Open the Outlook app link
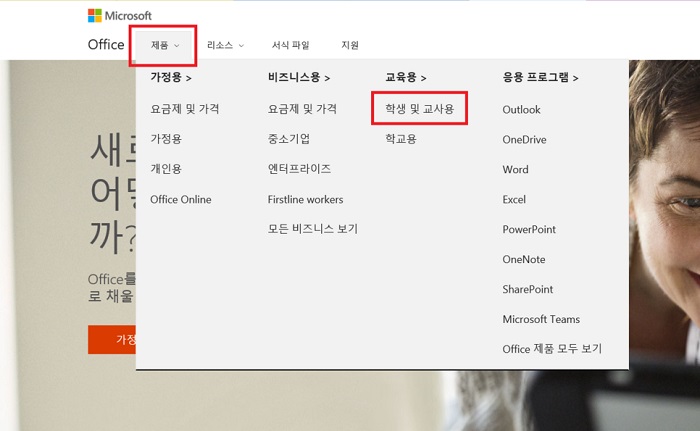Viewport: 700px width, 431px height. (521, 109)
